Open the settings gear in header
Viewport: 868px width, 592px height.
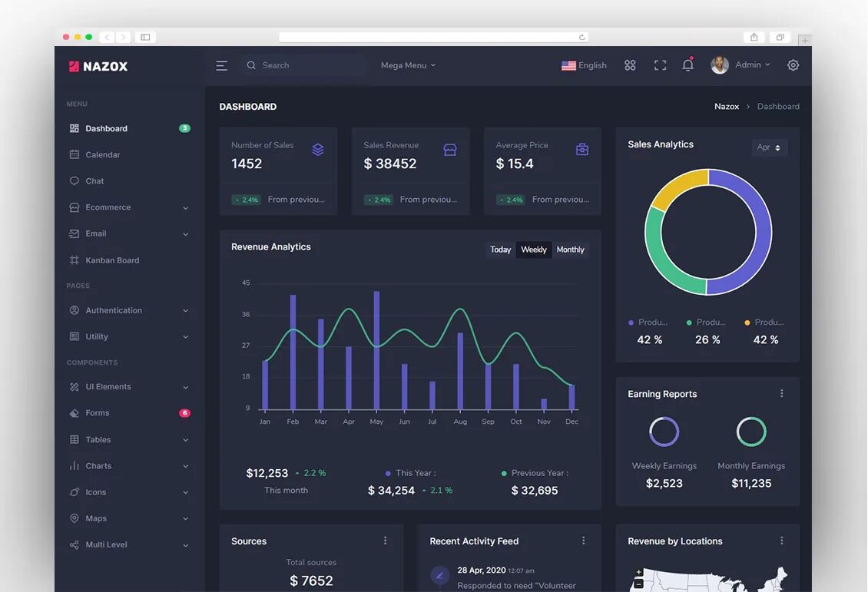click(793, 65)
